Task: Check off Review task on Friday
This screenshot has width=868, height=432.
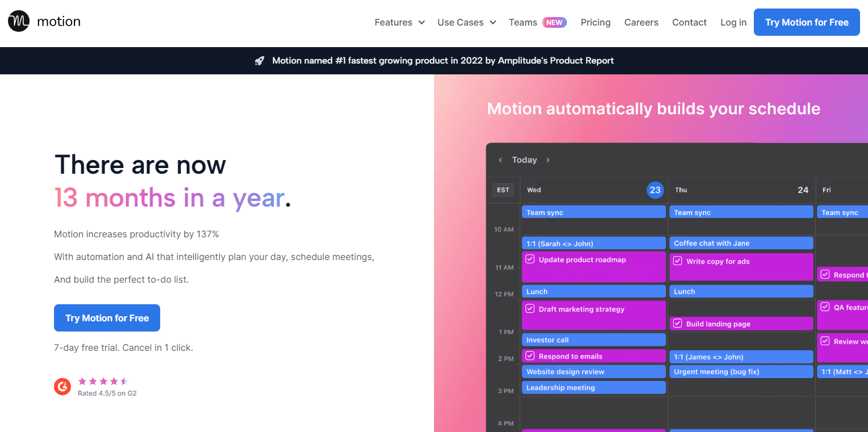Action: (825, 341)
